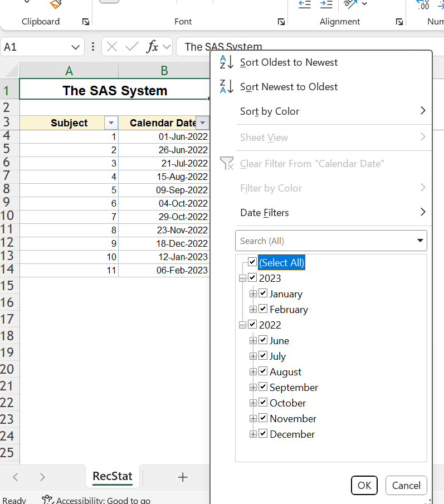The image size is (444, 504).
Task: Click the Decrease Indent icon
Action: click(305, 4)
